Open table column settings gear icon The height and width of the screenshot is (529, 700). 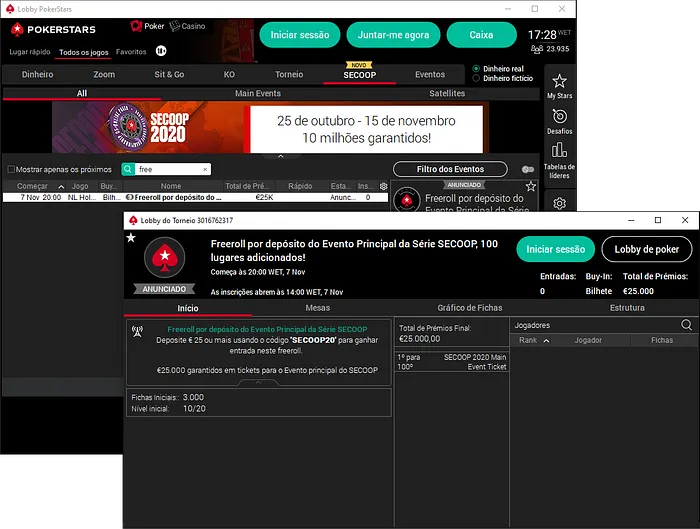click(383, 186)
